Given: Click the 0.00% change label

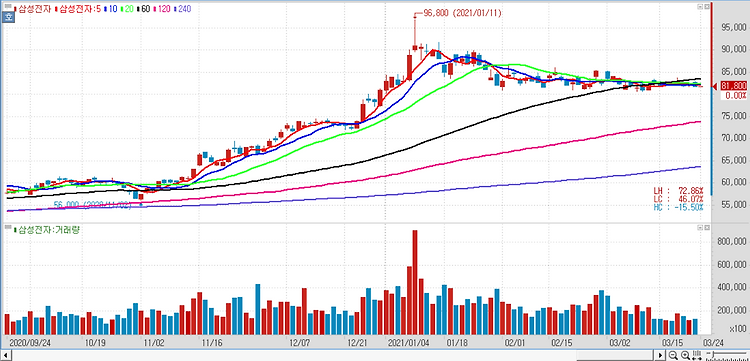Looking at the screenshot, I should click(x=736, y=96).
